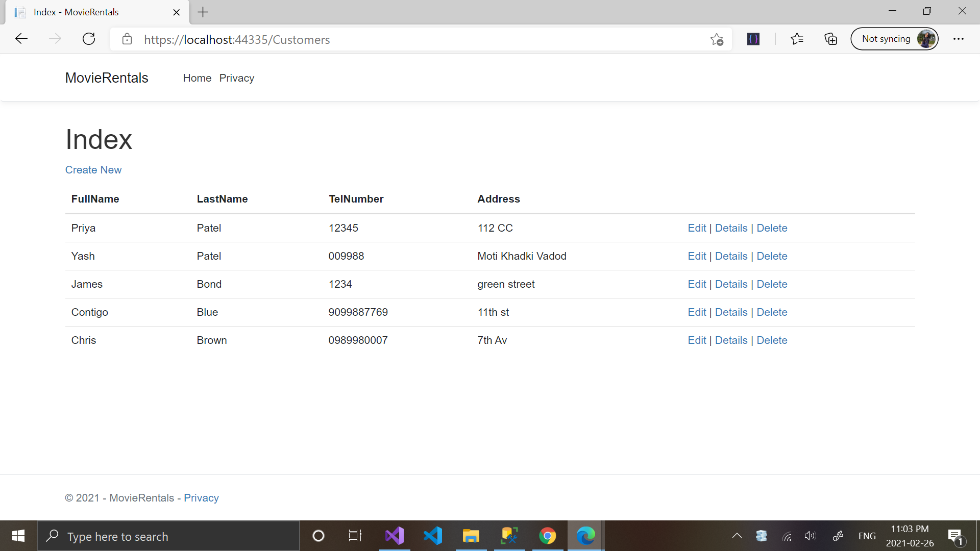Open Visual Studio from the taskbar

395,536
